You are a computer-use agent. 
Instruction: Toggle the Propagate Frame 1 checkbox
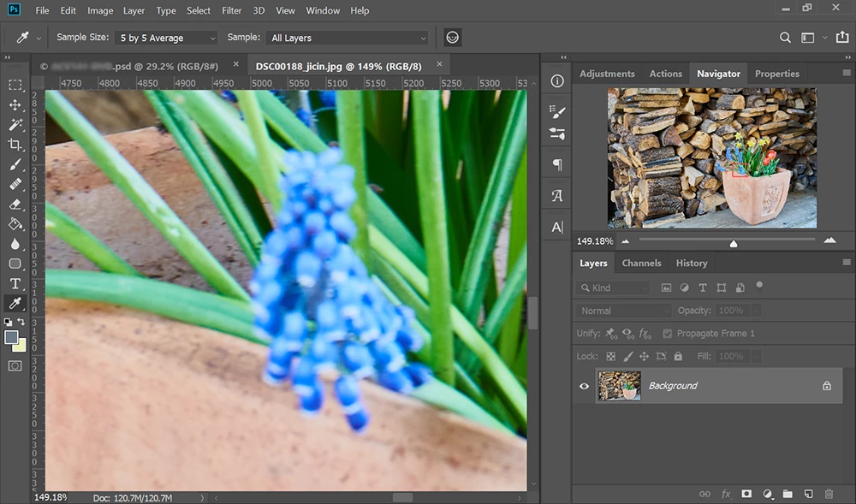click(x=668, y=334)
